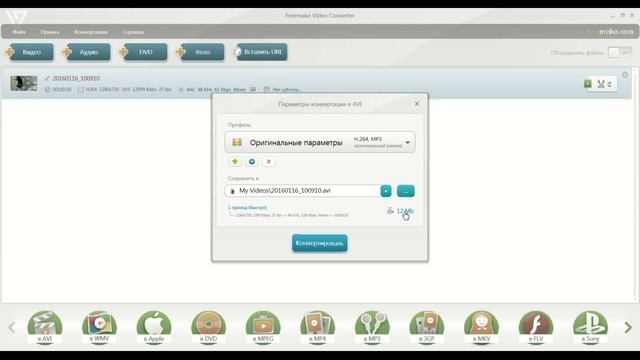Select the 3GP output format icon

[x=427, y=327]
